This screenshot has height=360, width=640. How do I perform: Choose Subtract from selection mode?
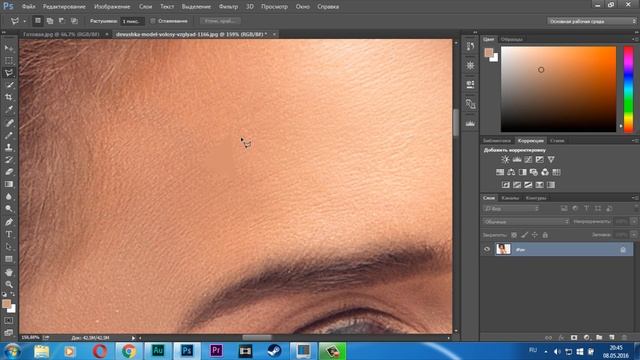62,21
